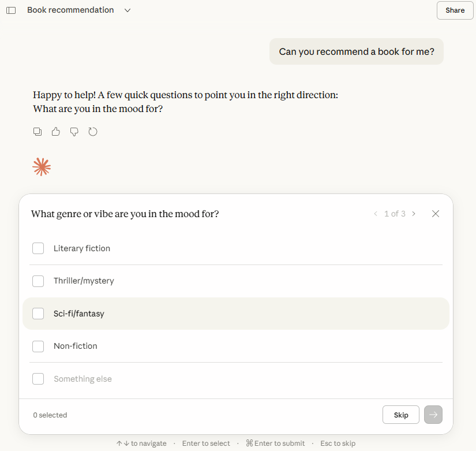Retry generating the response
The image size is (476, 451).
[x=92, y=132]
